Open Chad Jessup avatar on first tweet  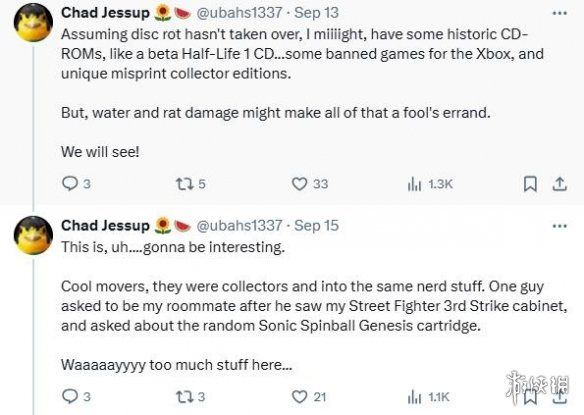[34, 22]
